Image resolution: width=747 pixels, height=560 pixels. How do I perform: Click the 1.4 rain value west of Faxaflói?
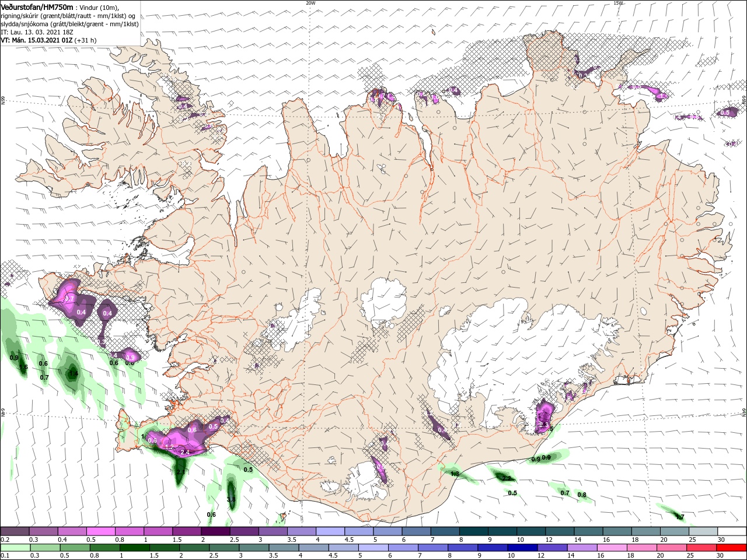click(73, 374)
